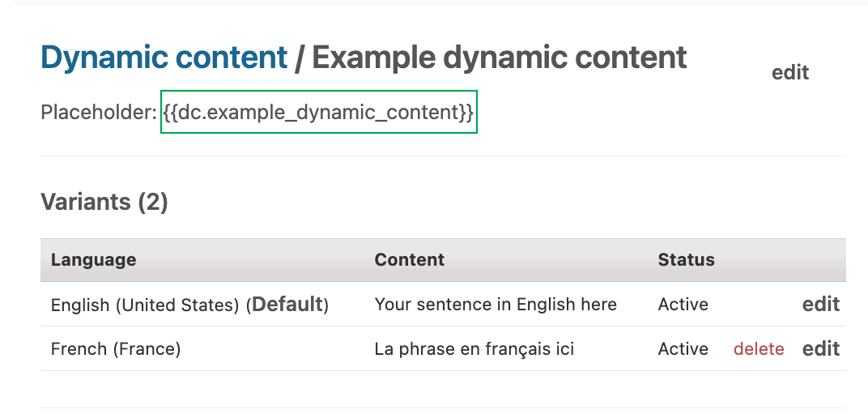This screenshot has height=414, width=868.
Task: Click the Example dynamic content title text
Action: tap(500, 57)
